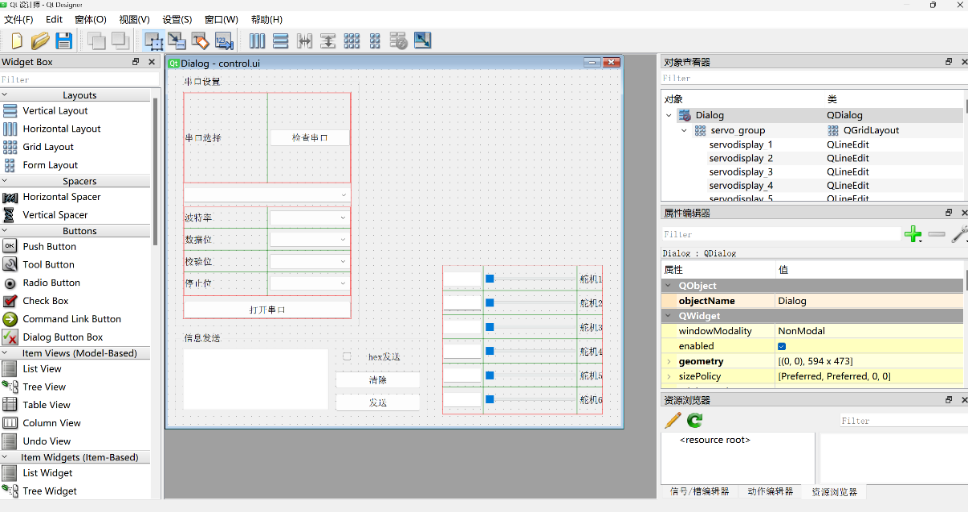Open the 窗体(O) menu
This screenshot has height=512, width=968.
coord(91,20)
